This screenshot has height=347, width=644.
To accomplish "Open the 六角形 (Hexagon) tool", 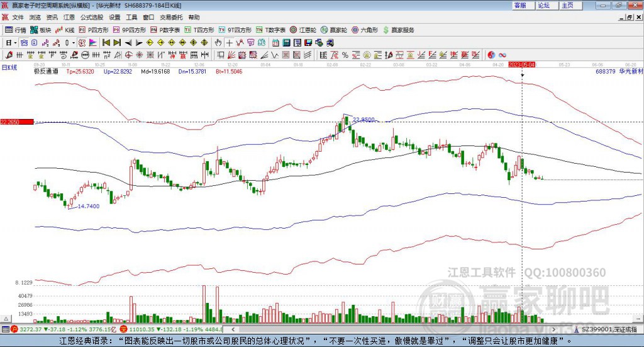I will [366, 30].
